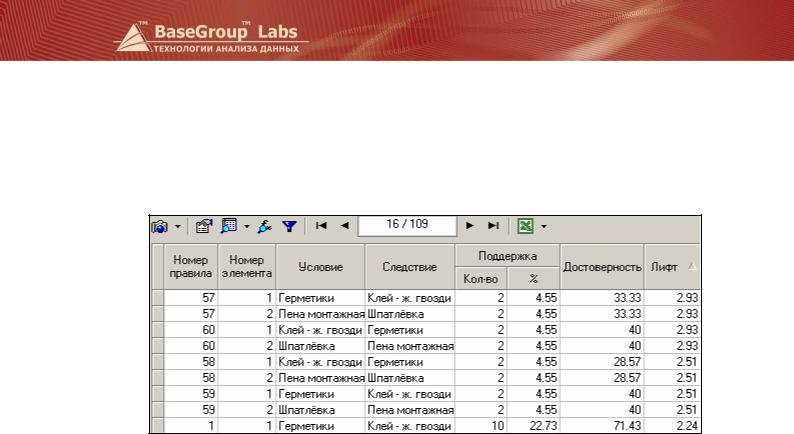
Task: Export the table to Excel
Action: [x=525, y=226]
